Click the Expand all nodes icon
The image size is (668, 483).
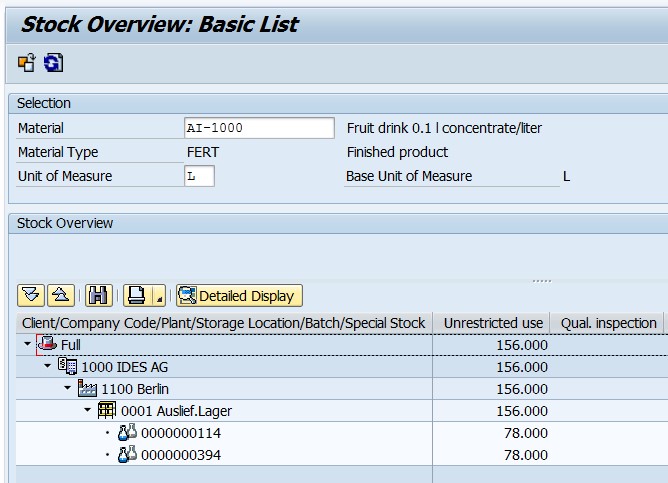click(x=31, y=295)
